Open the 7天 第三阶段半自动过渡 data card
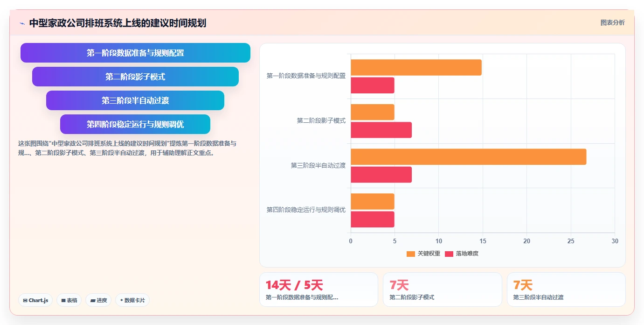The width and height of the screenshot is (644, 325). point(566,290)
